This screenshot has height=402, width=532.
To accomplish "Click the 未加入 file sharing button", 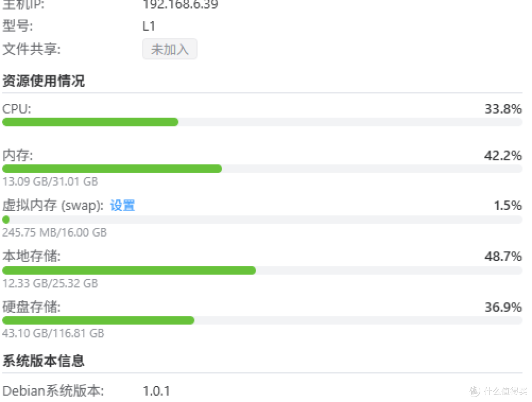I will point(169,49).
